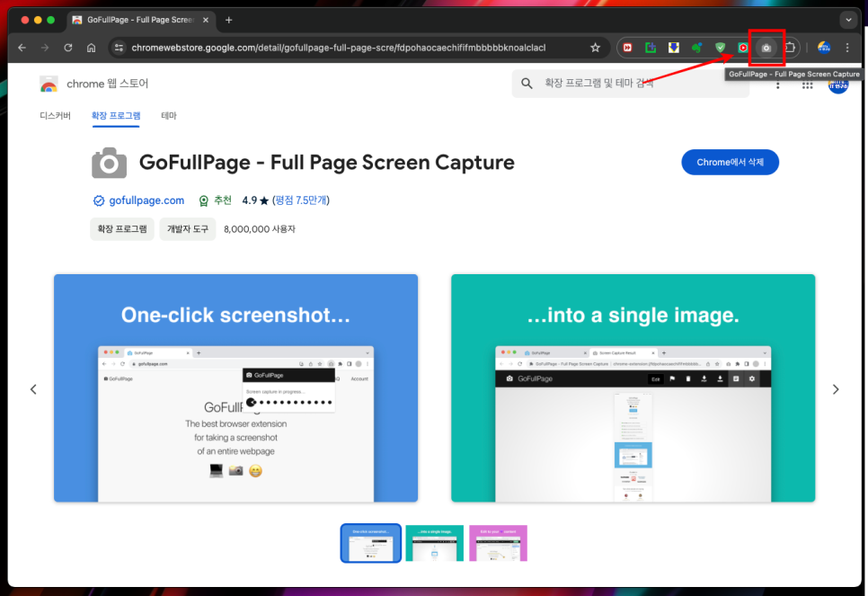868x596 pixels.
Task: Open the tab search dropdown arrow
Action: pyautogui.click(x=848, y=20)
